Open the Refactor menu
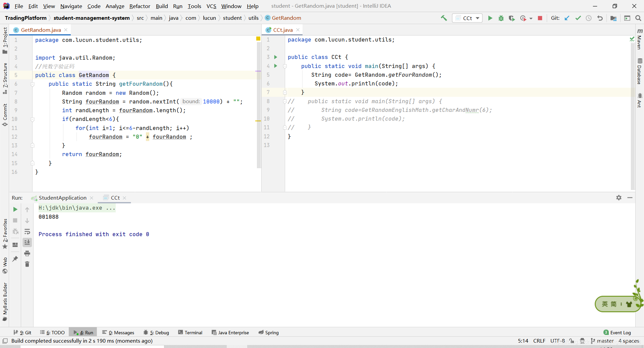The width and height of the screenshot is (644, 348). tap(140, 6)
